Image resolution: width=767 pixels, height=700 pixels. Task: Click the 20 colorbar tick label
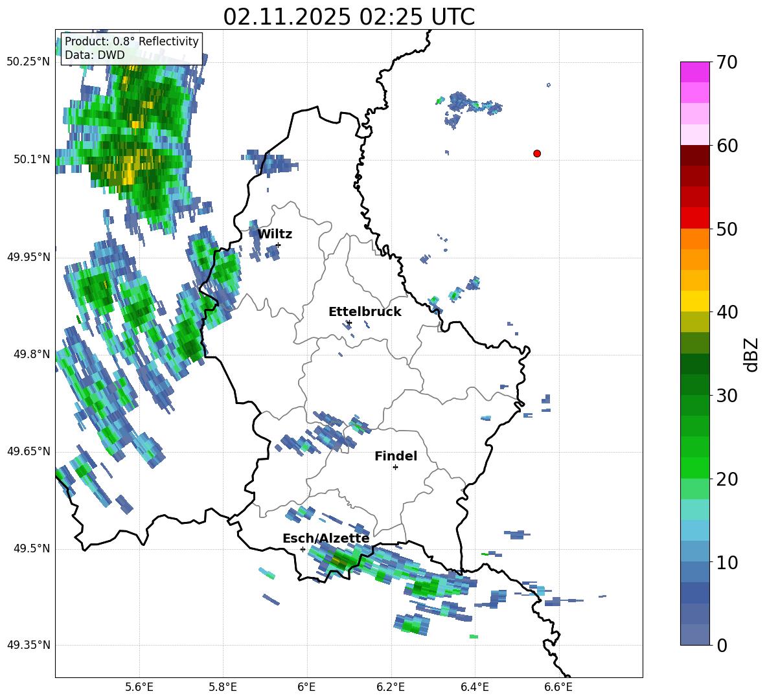coord(727,479)
